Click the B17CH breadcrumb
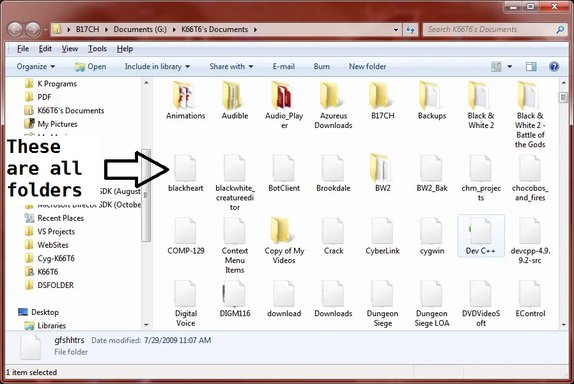Viewport: 574px width, 384px height. coord(87,29)
